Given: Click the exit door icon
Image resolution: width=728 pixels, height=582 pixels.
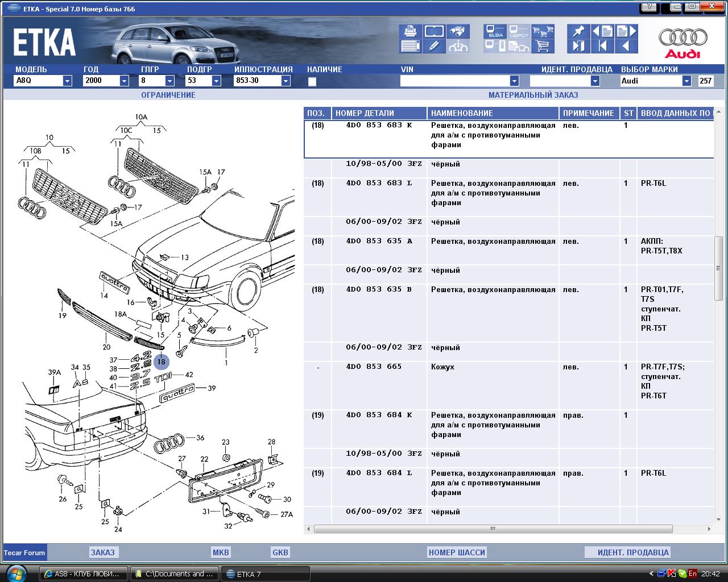Looking at the screenshot, I should pos(578,47).
